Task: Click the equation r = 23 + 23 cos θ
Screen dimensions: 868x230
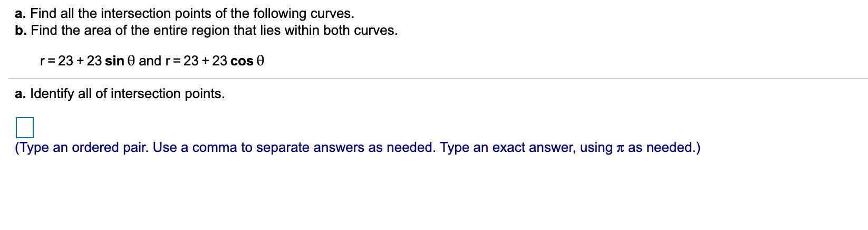Action: 215,61
